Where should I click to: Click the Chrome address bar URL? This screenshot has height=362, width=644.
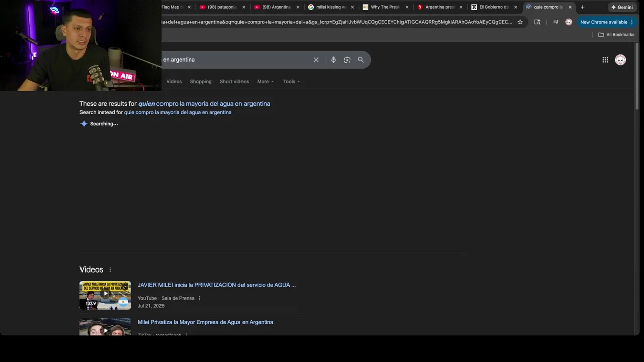pos(336,22)
